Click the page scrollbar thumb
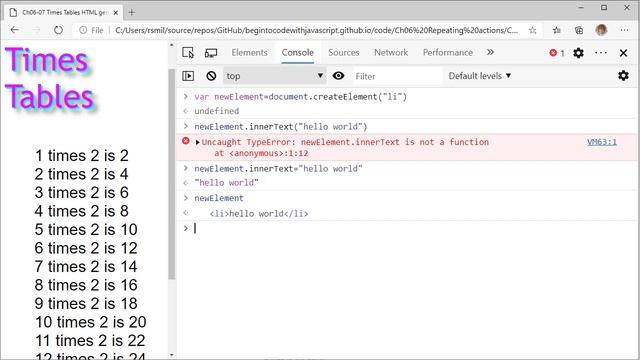Screen dimensions: 640x360 (x=172, y=174)
